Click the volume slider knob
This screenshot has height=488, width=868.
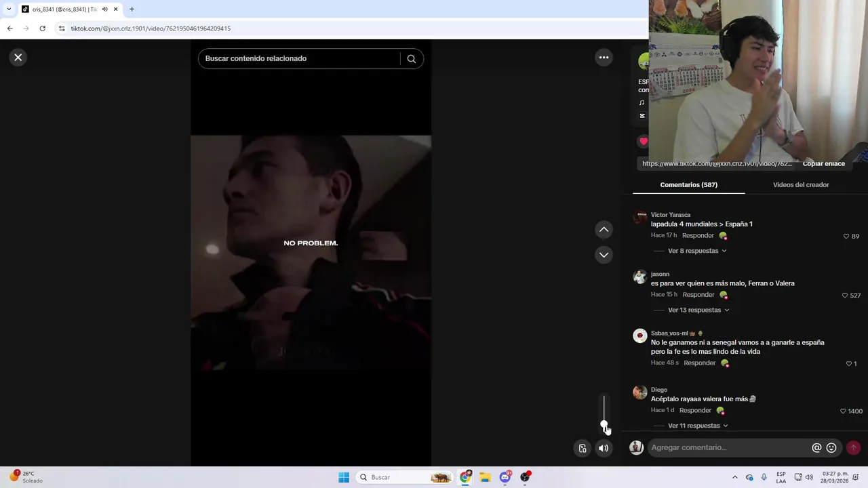604,425
